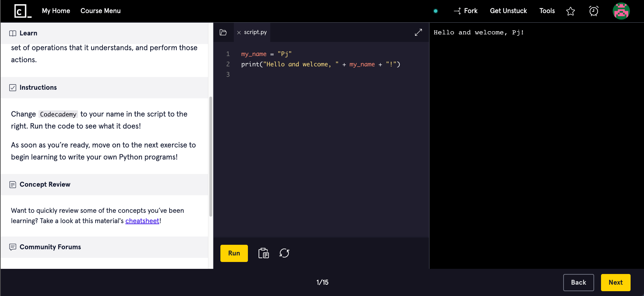
Task: Run the code
Action: (234, 253)
